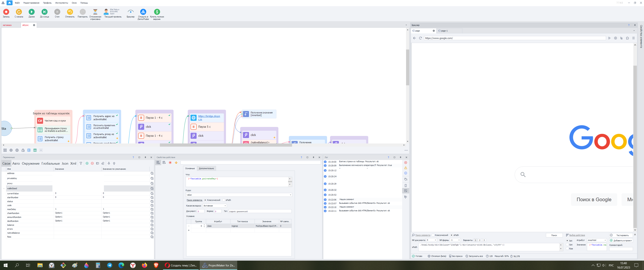Viewport: 644px width, 270px height.
Task: Open Инструменты menu
Action: (61, 3)
